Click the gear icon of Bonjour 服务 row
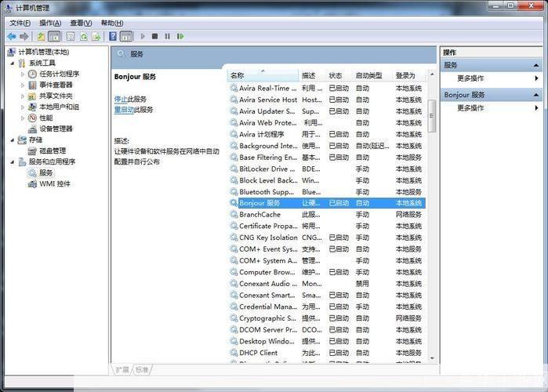 coord(234,202)
